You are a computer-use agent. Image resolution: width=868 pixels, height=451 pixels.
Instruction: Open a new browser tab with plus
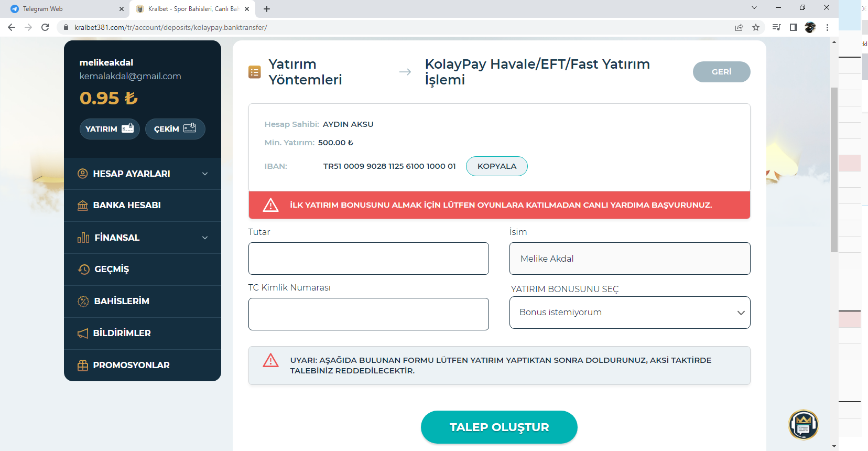pyautogui.click(x=267, y=9)
